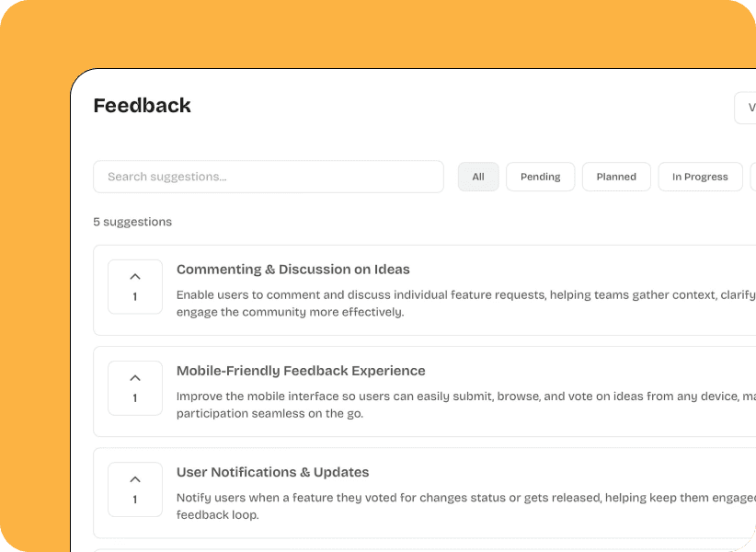
Task: Upvote the Mobile-Friendly Feedback Experience suggestion
Action: click(135, 376)
